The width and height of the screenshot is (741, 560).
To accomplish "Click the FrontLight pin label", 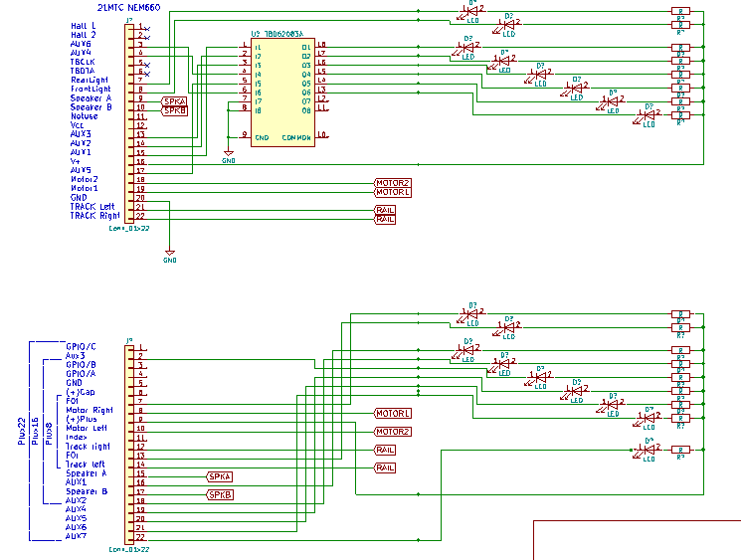I will [91, 89].
